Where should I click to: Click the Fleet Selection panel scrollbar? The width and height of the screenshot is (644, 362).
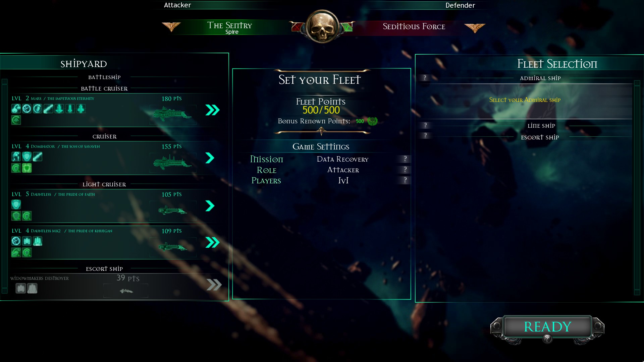tap(637, 188)
